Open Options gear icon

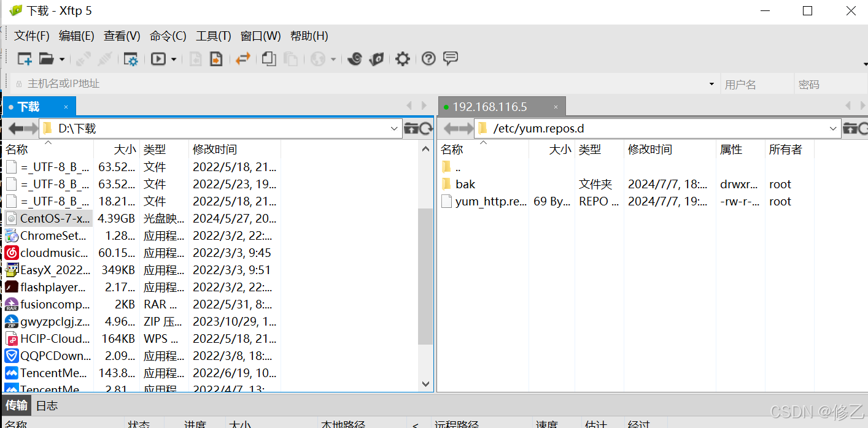402,59
